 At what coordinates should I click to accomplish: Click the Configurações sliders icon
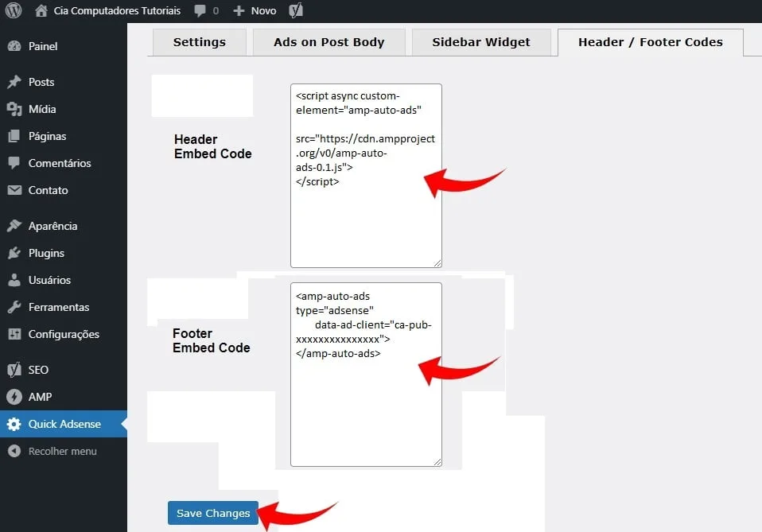14,334
